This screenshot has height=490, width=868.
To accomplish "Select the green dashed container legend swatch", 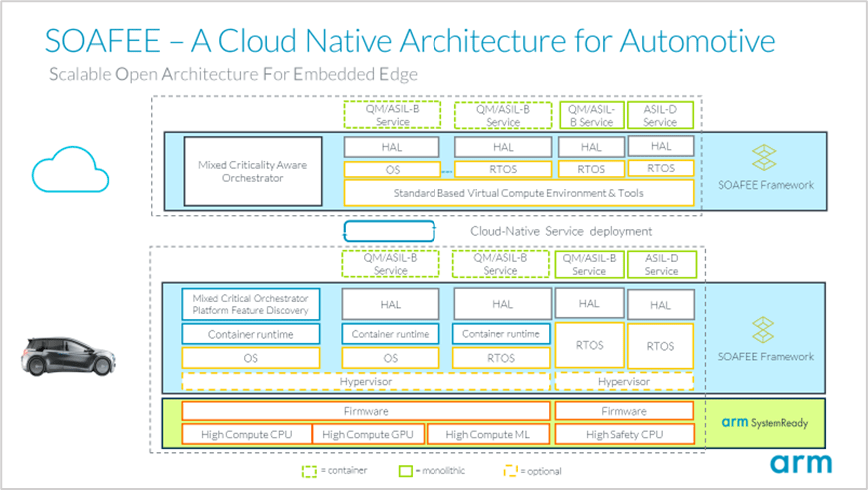I will pos(309,471).
